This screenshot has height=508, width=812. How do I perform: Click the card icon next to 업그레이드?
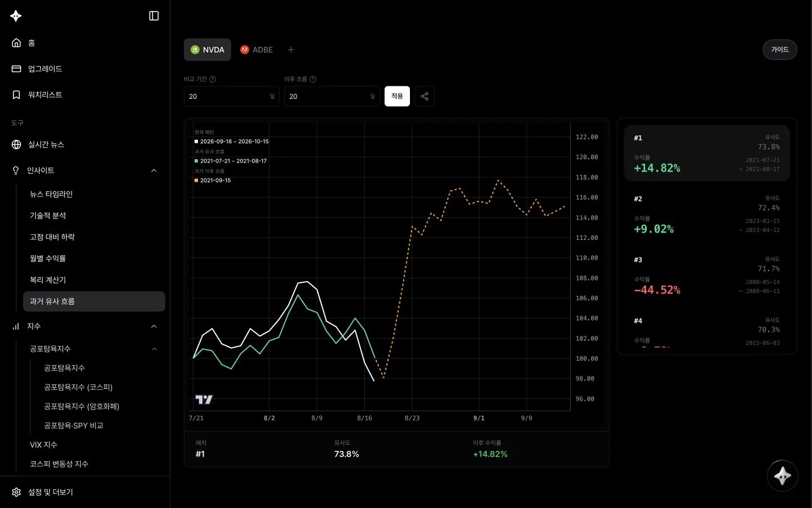pyautogui.click(x=16, y=69)
